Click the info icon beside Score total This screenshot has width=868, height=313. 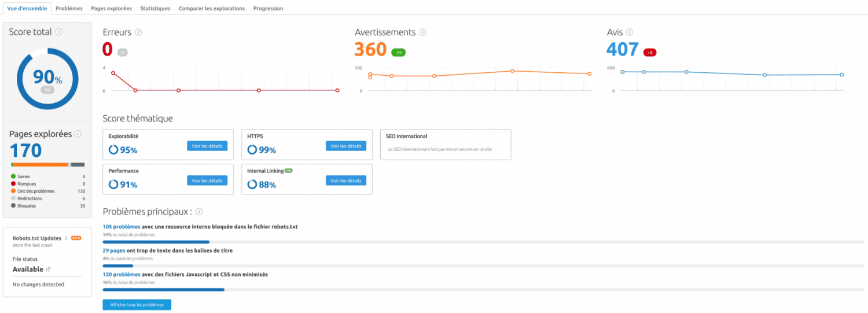[x=59, y=32]
